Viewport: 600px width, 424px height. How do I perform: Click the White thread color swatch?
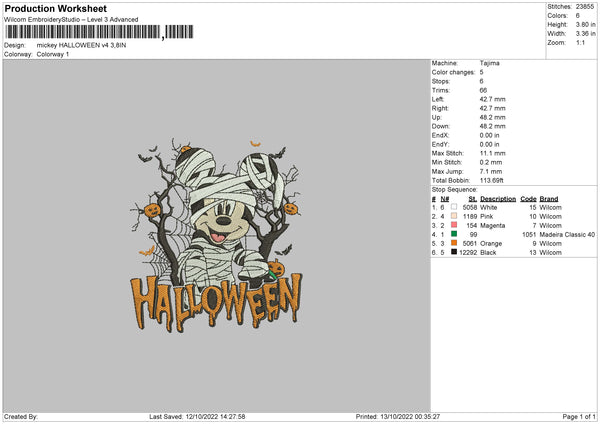tap(453, 207)
